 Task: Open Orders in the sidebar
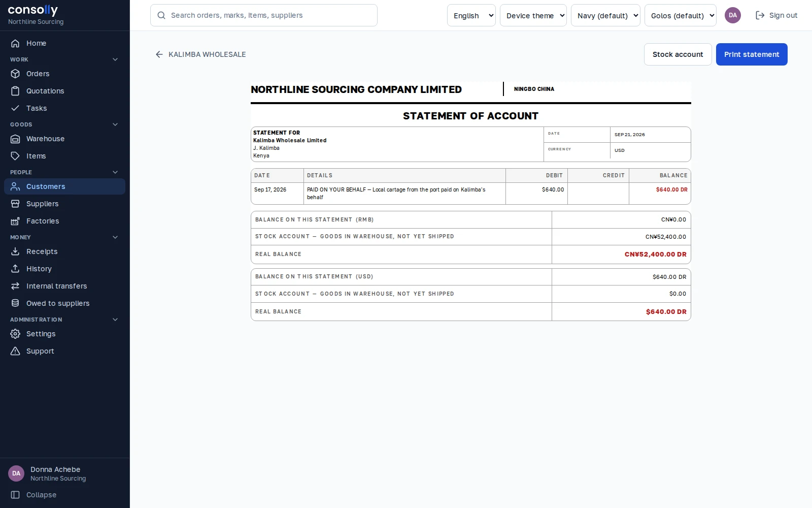(x=64, y=74)
